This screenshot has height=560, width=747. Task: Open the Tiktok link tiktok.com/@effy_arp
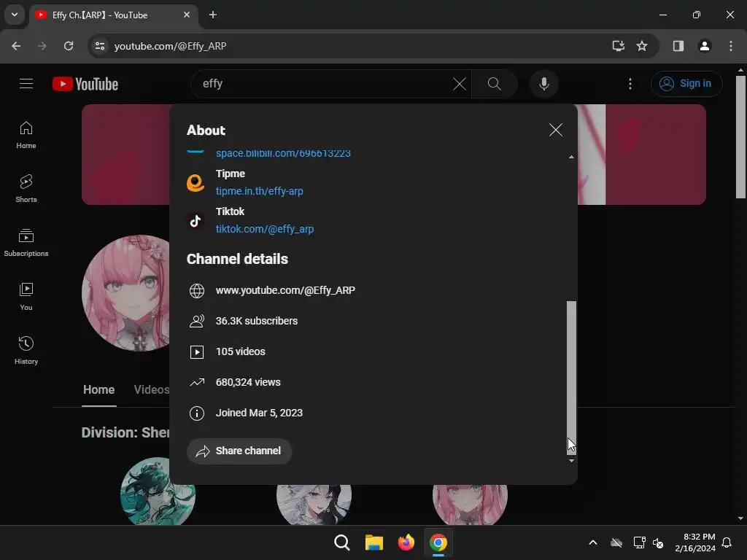tap(264, 229)
